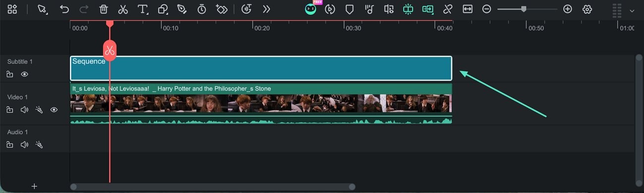644x193 pixels.
Task: Click the playhead top marker
Action: tap(110, 23)
